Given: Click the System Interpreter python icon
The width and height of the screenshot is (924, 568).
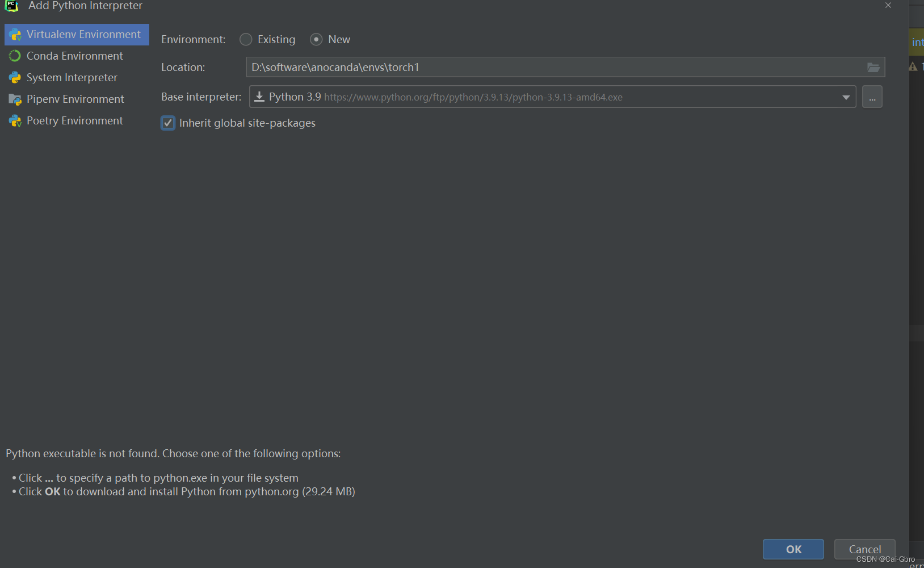Looking at the screenshot, I should 15,78.
